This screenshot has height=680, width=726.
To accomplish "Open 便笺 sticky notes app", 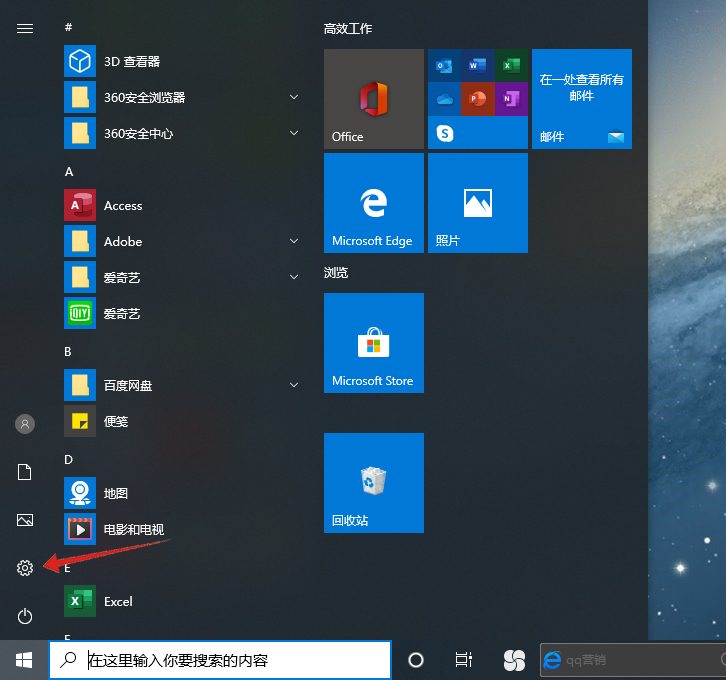I will (183, 421).
